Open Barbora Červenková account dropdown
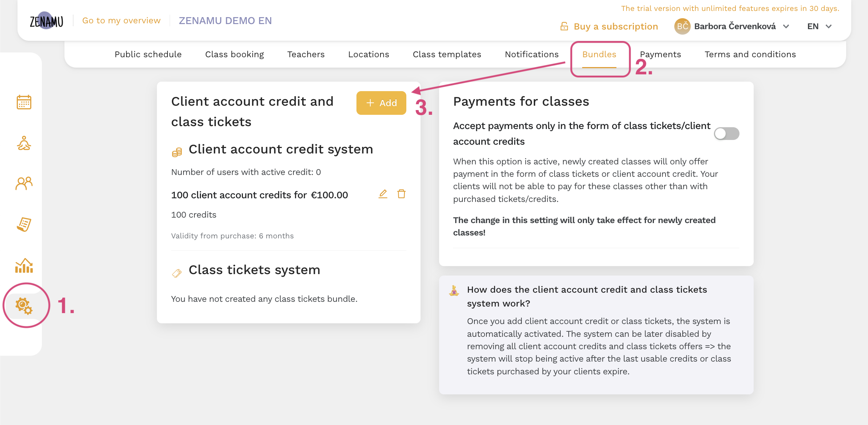Image resolution: width=868 pixels, height=425 pixels. (x=732, y=27)
